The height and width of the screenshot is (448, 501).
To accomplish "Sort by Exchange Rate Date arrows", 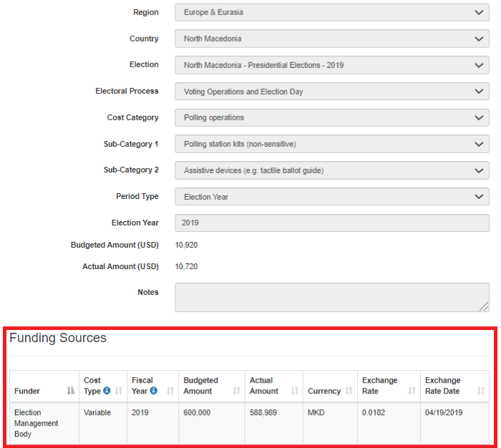I will pyautogui.click(x=481, y=391).
